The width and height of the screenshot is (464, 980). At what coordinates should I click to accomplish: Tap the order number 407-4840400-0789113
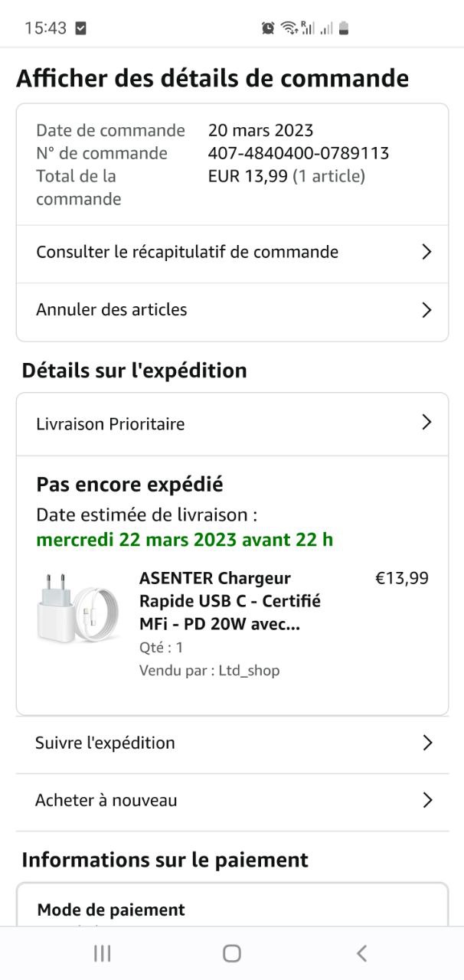point(299,153)
